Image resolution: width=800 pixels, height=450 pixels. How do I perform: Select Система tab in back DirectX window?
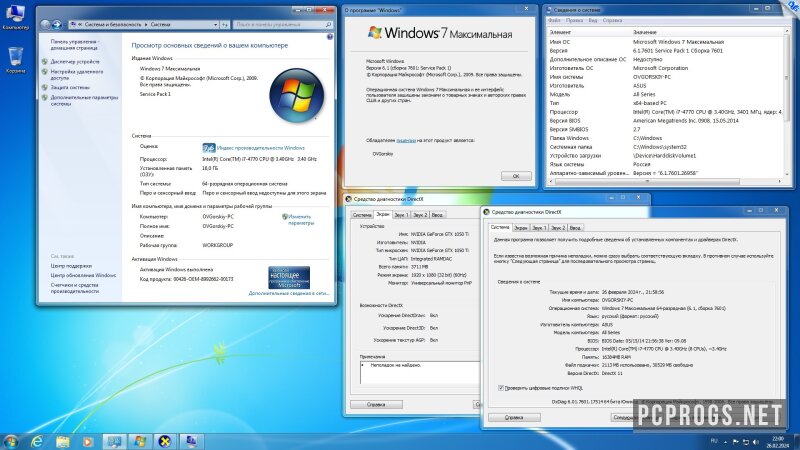(362, 215)
